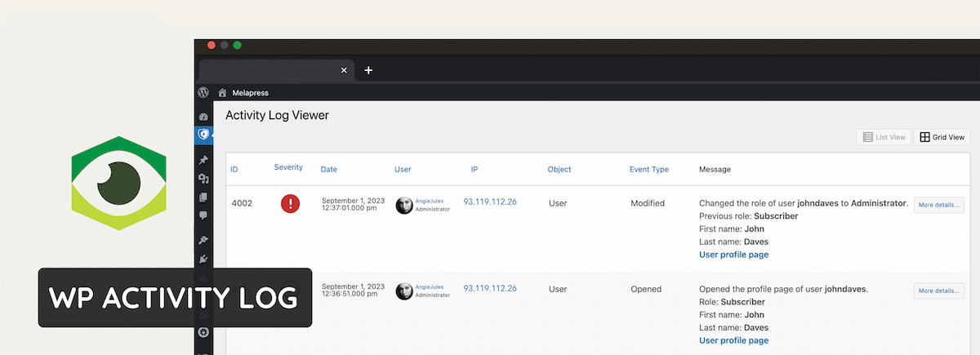Click the Message column header

pyautogui.click(x=715, y=170)
